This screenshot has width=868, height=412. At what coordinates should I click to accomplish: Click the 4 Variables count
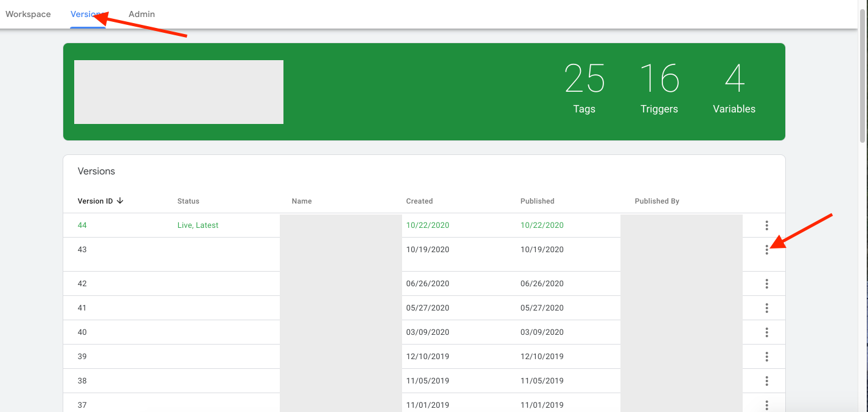tap(734, 88)
